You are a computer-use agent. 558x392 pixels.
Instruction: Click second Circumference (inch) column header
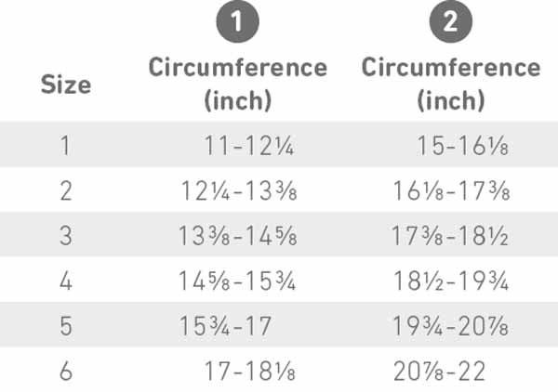pos(451,84)
